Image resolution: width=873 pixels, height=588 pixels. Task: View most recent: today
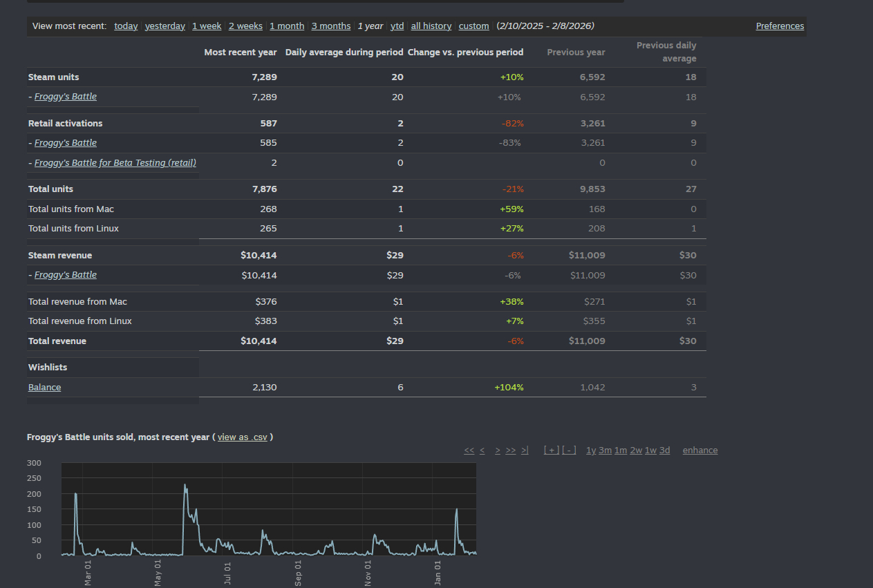coord(126,26)
